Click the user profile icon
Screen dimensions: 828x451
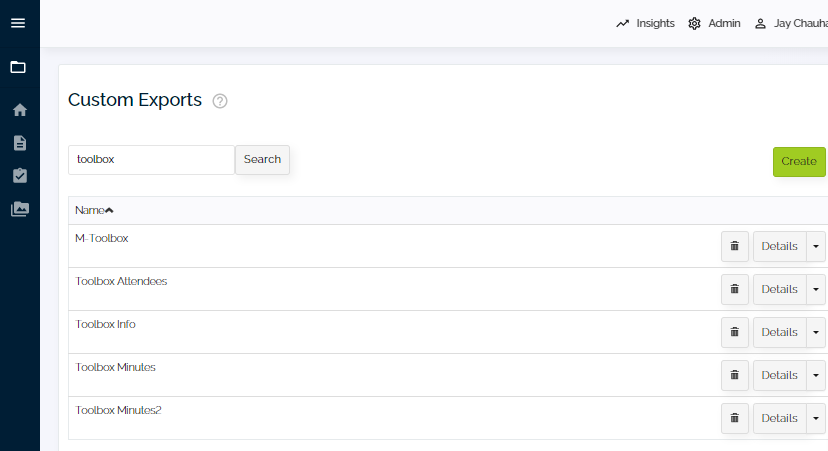pyautogui.click(x=760, y=24)
